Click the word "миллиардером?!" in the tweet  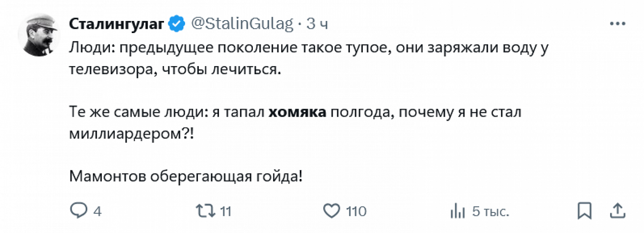131,134
